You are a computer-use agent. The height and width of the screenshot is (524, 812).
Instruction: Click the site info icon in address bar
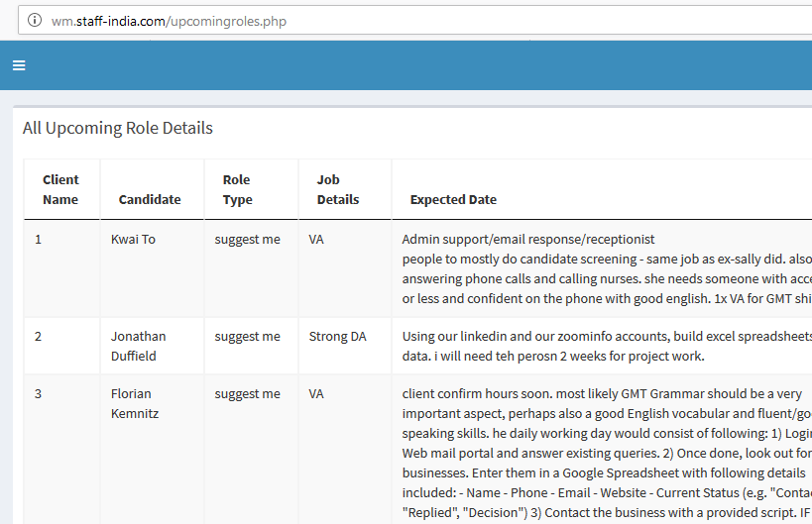click(x=34, y=20)
